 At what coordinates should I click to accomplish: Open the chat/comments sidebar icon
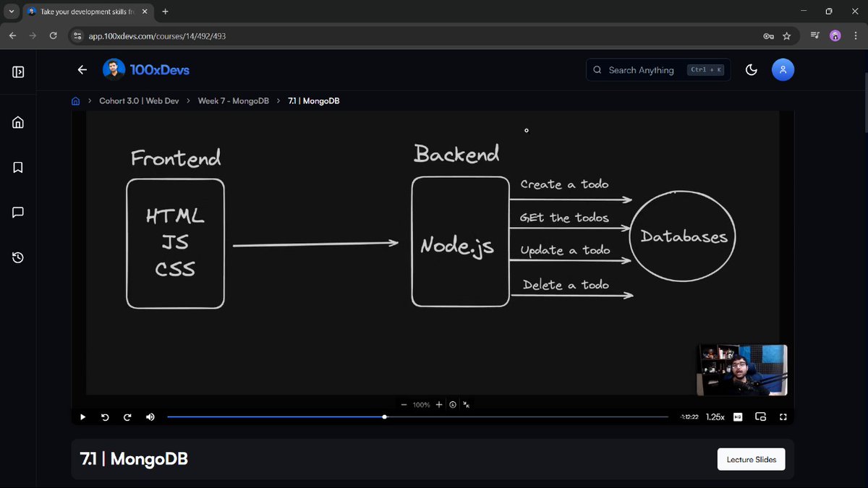(18, 213)
